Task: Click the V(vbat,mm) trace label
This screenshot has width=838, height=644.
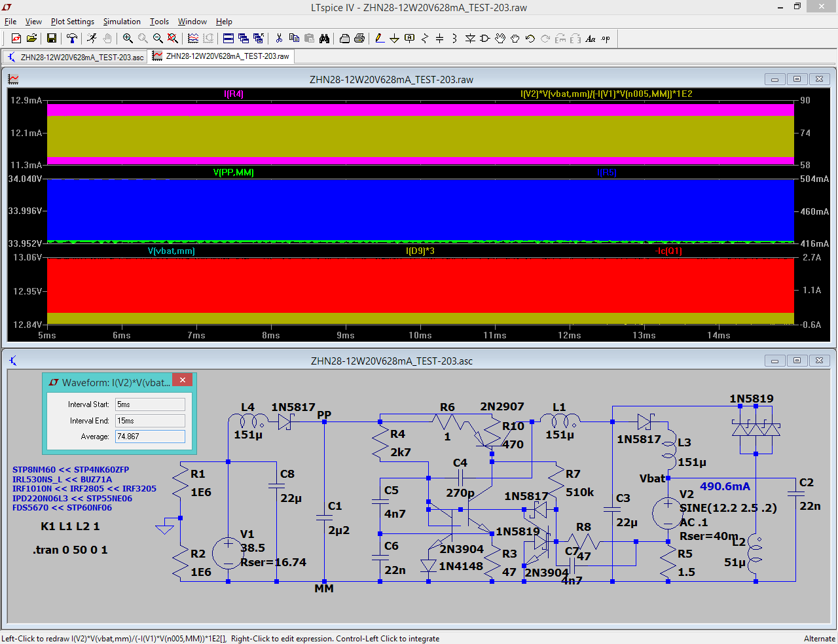Action: click(x=171, y=251)
